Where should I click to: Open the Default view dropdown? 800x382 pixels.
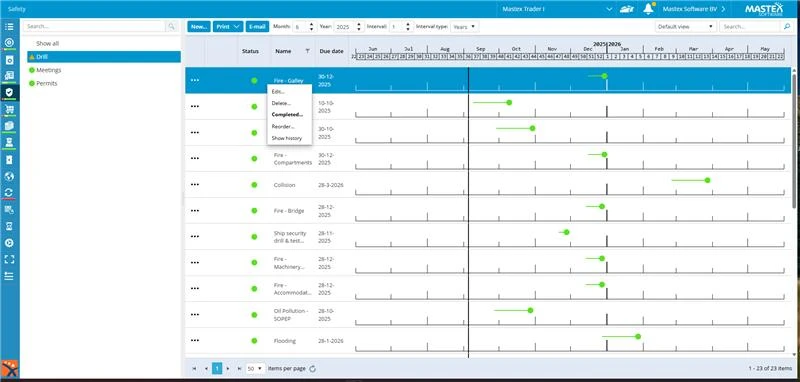pos(686,27)
